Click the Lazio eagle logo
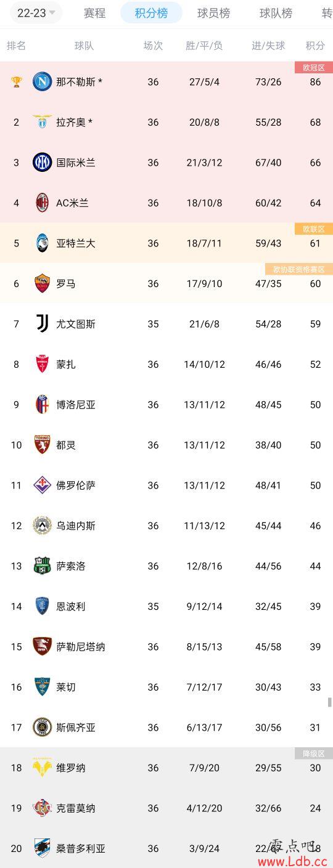Image resolution: width=333 pixels, height=868 pixels. point(42,122)
